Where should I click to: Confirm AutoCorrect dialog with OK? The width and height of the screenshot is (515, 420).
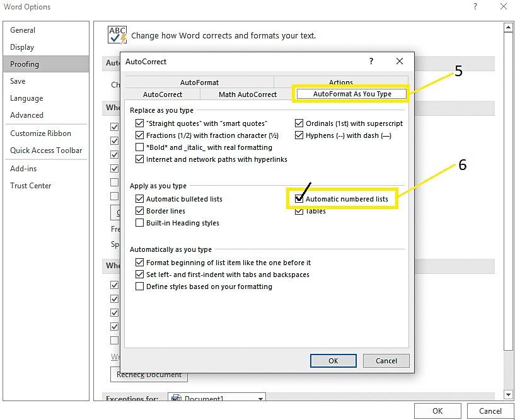[x=333, y=361]
